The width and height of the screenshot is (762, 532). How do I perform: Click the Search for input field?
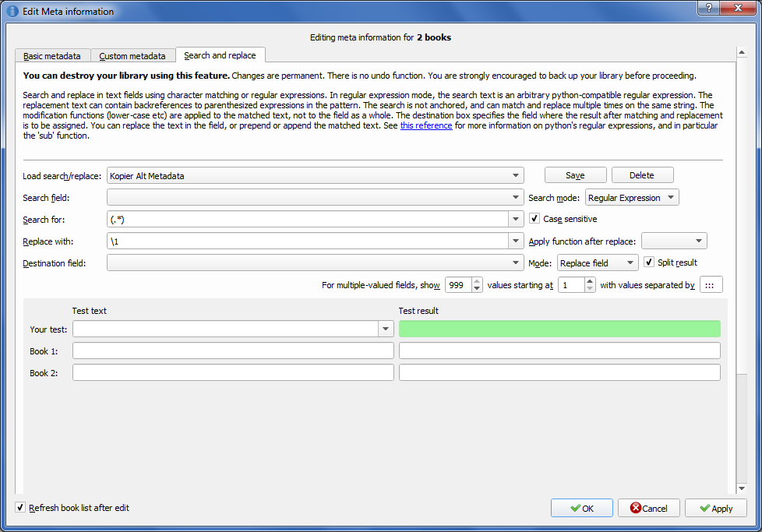point(308,219)
